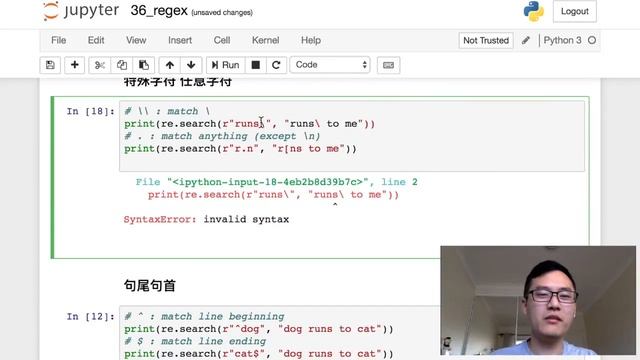This screenshot has width=640, height=360.
Task: Insert a cell below with the plus icon
Action: pos(75,65)
